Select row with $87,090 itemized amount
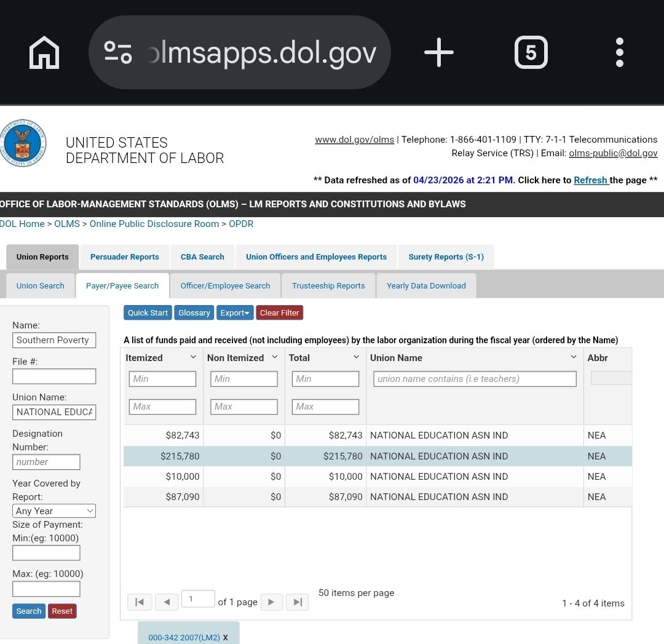The height and width of the screenshot is (644, 664). 377,496
